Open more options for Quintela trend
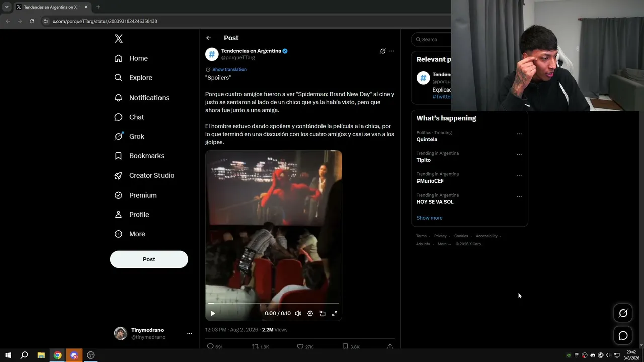The height and width of the screenshot is (362, 644). tap(519, 134)
